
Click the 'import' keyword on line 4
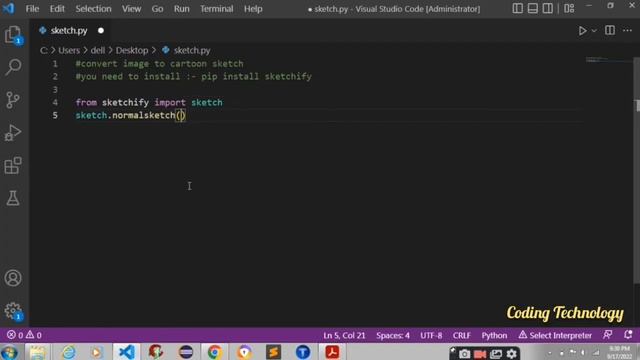(170, 102)
